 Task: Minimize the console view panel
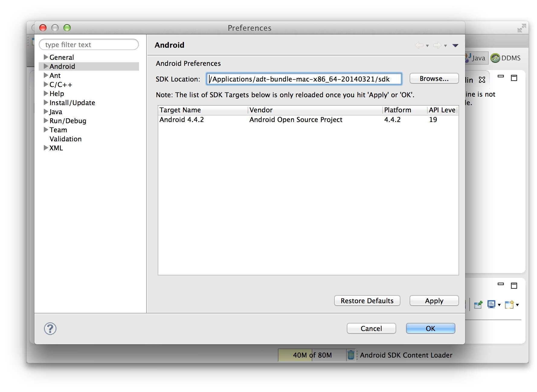[501, 284]
